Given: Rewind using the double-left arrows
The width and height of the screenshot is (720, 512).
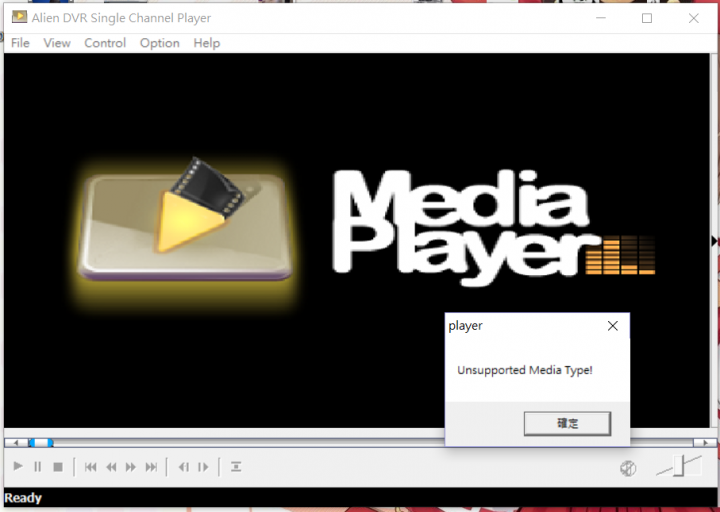Looking at the screenshot, I should tap(111, 467).
